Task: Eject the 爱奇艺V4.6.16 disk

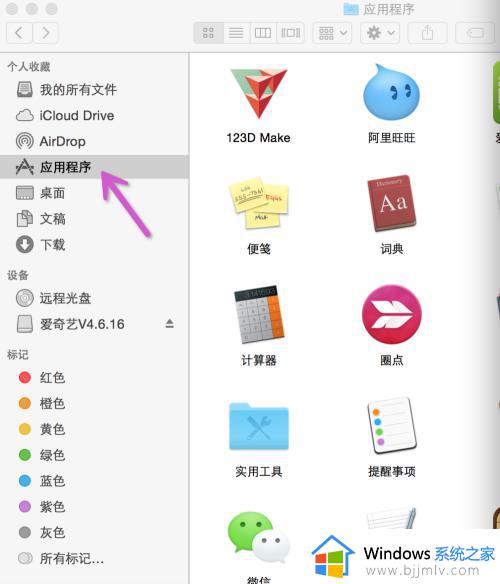Action: point(170,323)
